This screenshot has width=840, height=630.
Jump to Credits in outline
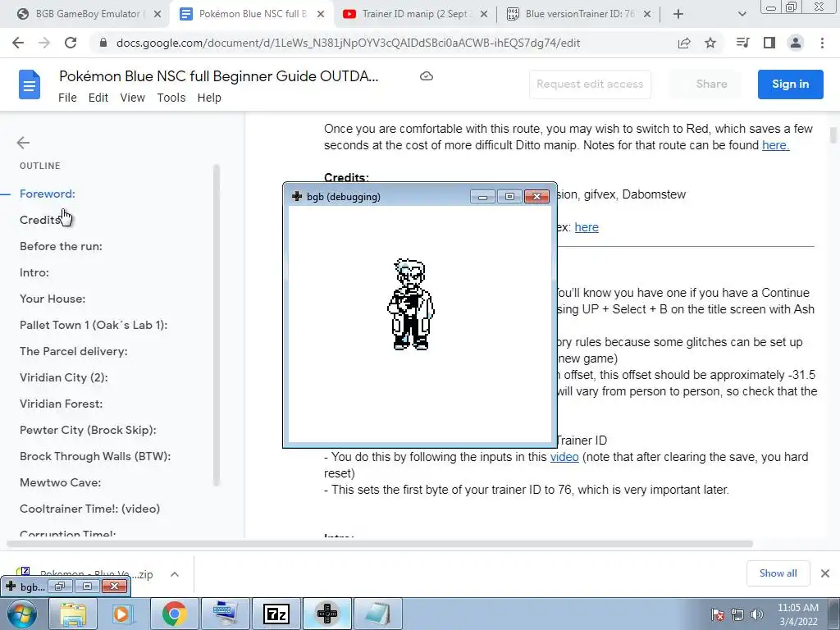40,220
